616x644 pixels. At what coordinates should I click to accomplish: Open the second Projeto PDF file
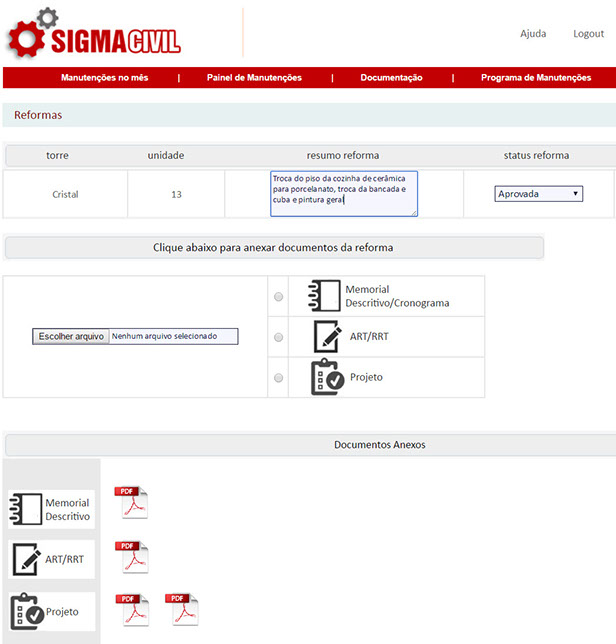click(182, 610)
